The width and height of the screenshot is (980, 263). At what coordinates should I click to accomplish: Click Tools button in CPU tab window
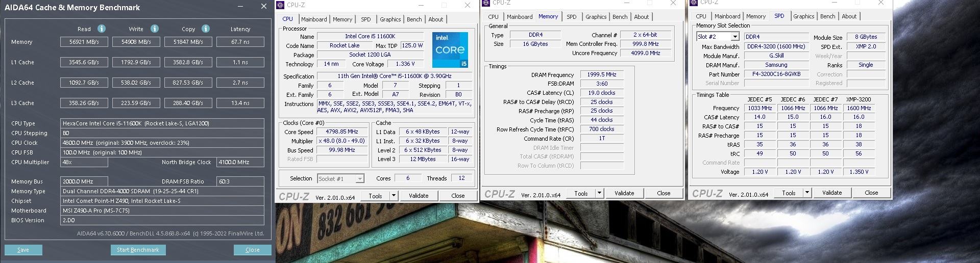point(376,196)
